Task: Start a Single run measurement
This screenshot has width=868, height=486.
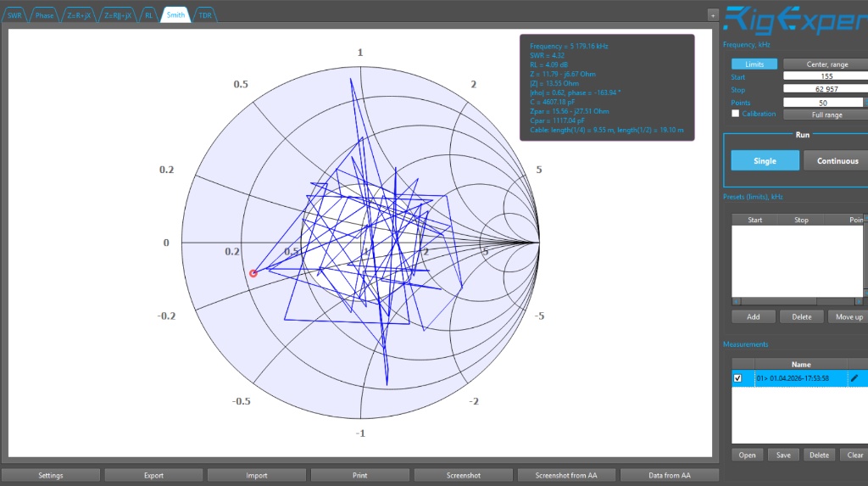Action: click(765, 161)
